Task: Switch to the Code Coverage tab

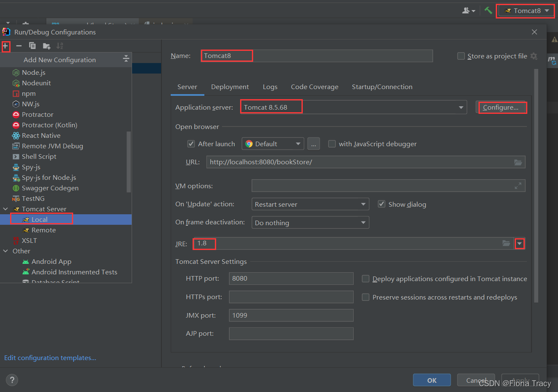Action: coord(315,87)
